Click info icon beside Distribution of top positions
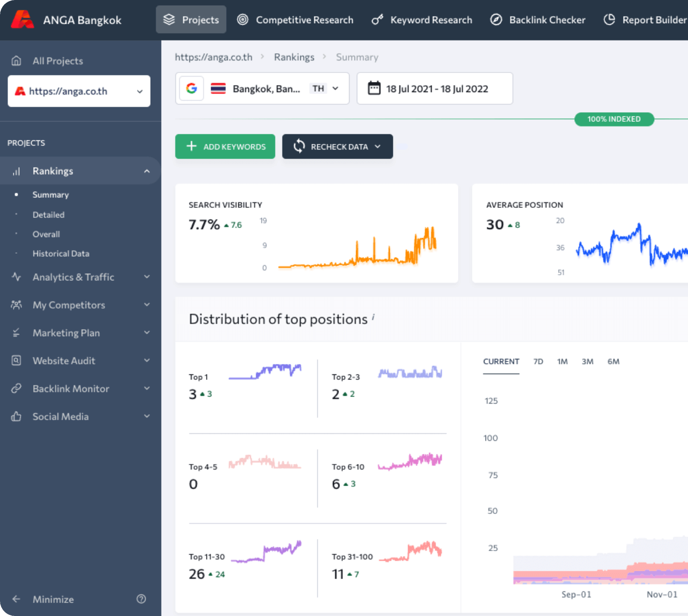The image size is (688, 616). (x=373, y=317)
